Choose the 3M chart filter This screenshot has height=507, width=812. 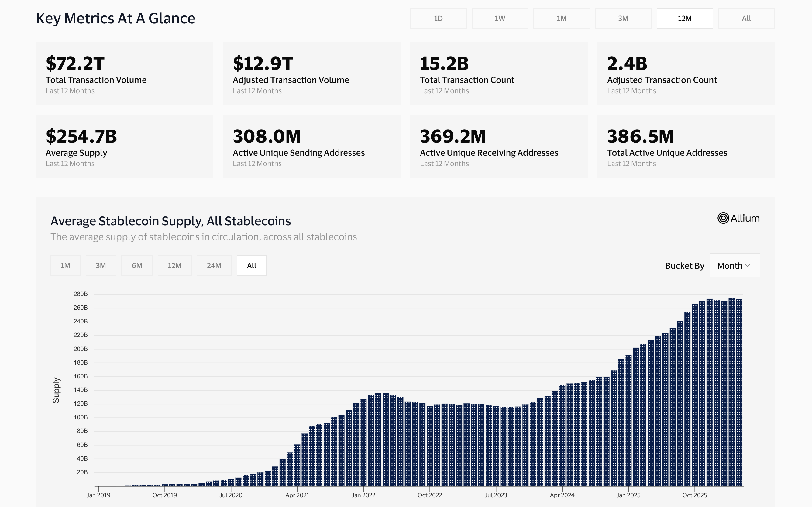[x=101, y=265]
